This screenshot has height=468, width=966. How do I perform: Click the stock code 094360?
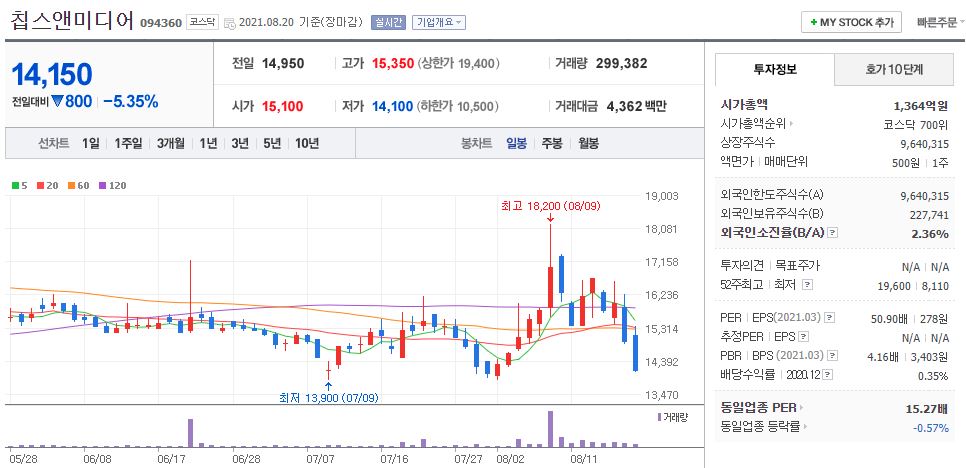pyautogui.click(x=161, y=23)
